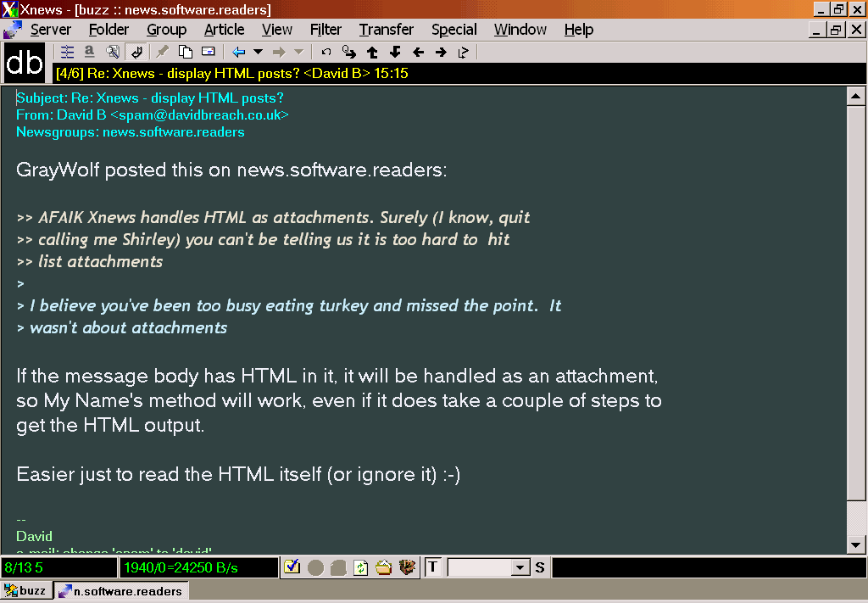
Task: Toggle the 'T' status bar button
Action: click(433, 567)
